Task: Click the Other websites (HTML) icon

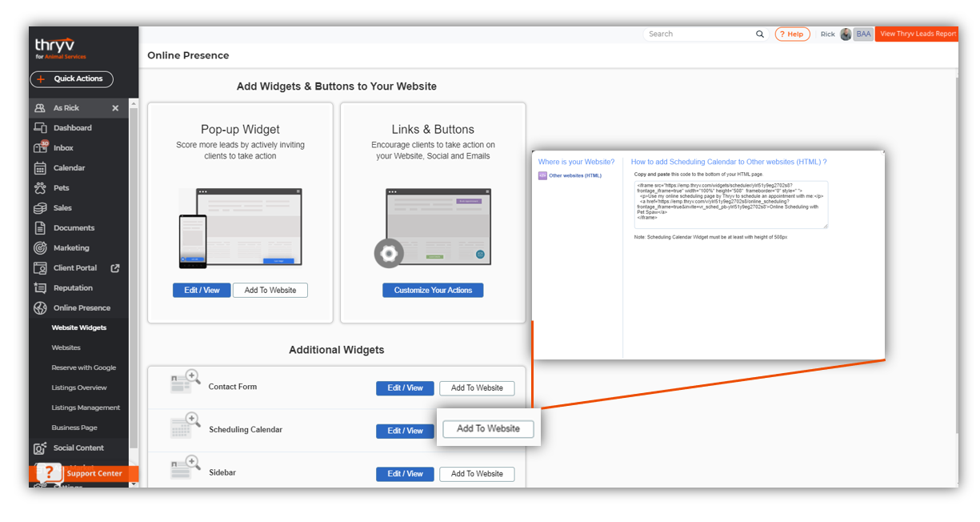Action: 542,175
